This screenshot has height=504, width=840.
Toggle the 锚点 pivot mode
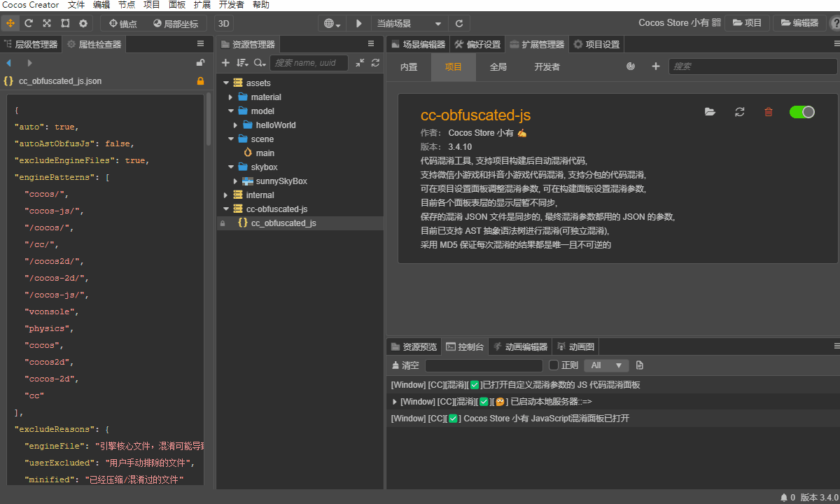(x=123, y=23)
